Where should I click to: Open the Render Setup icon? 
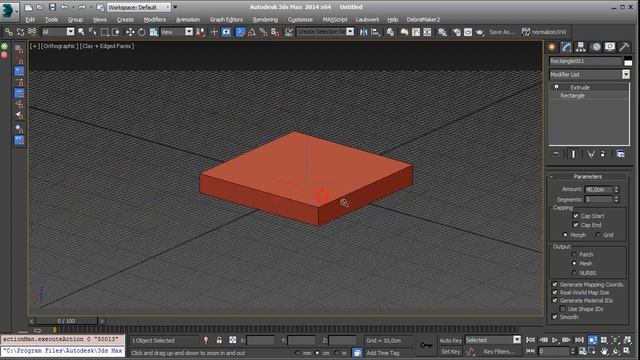coord(456,32)
